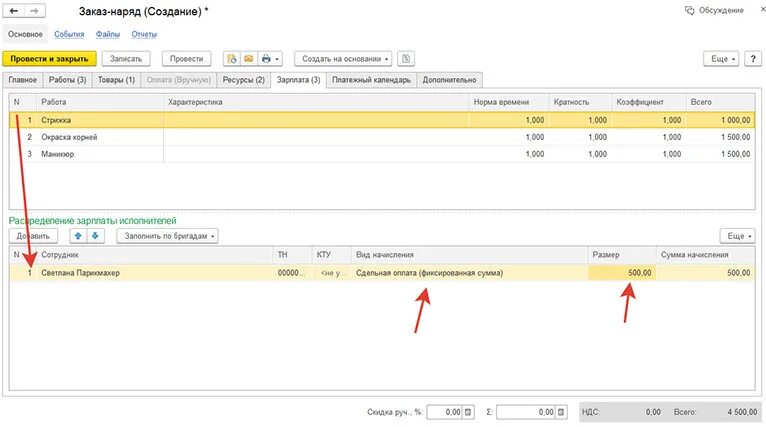Click the icon right of Создать на основании

pyautogui.click(x=406, y=59)
